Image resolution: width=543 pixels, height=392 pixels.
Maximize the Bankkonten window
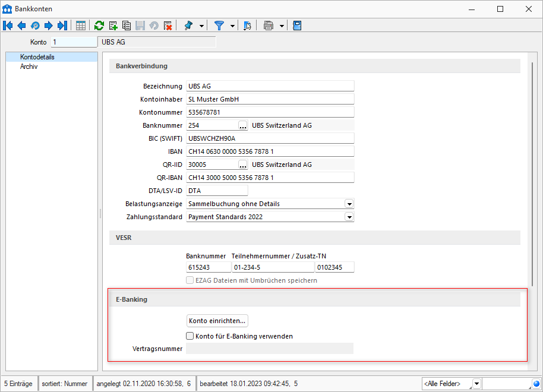point(500,9)
